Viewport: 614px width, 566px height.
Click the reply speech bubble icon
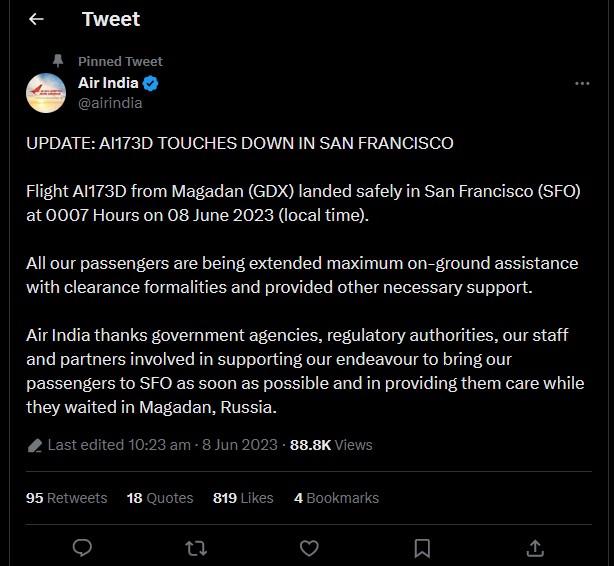pos(82,548)
